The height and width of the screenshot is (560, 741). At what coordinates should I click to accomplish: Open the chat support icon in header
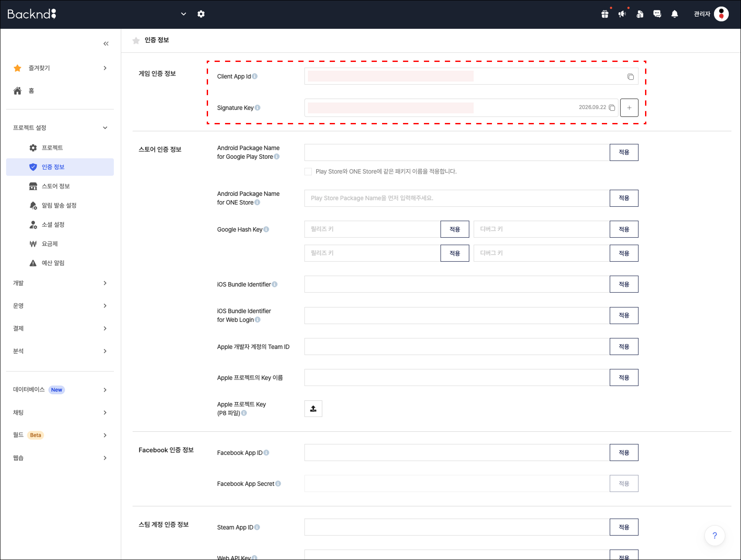tap(657, 14)
